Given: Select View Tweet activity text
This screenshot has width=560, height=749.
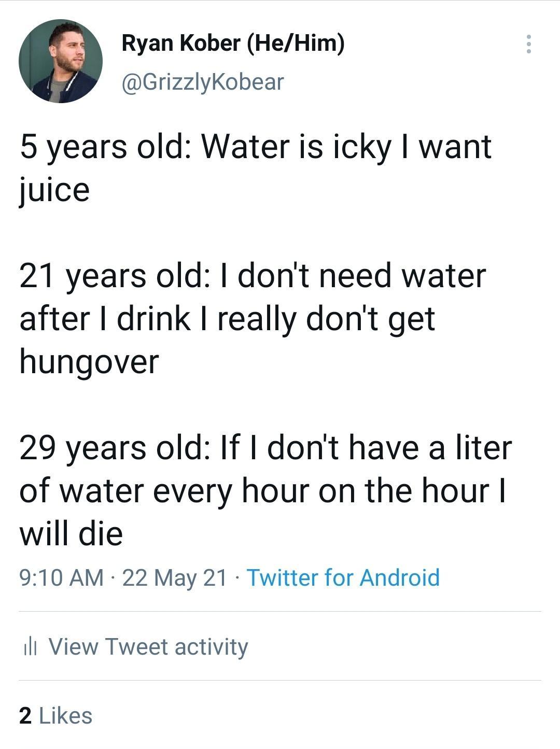Looking at the screenshot, I should [148, 647].
